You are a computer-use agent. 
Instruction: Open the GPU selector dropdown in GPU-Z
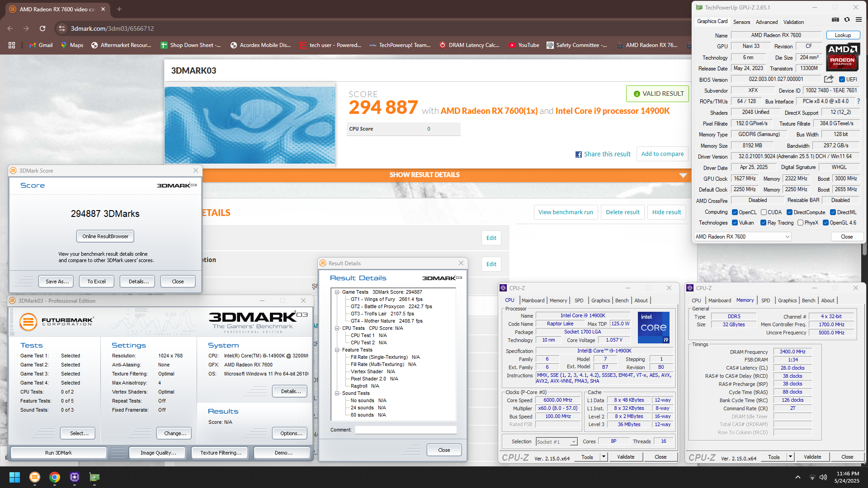click(743, 237)
